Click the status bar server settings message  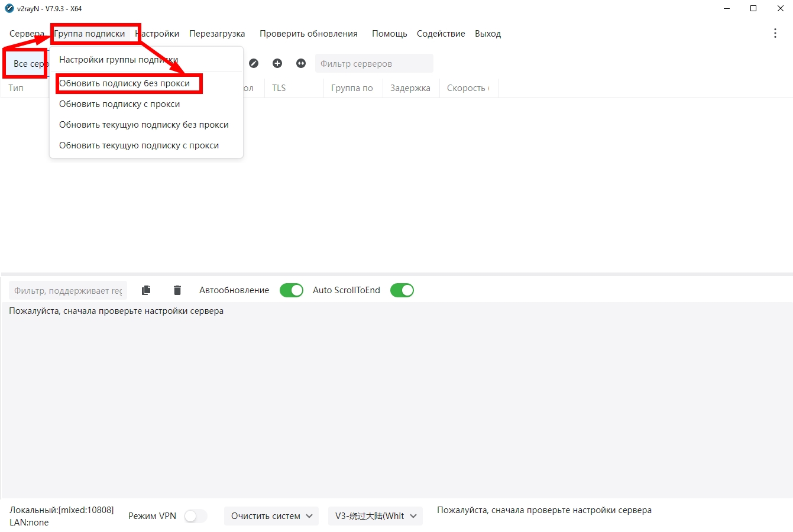[x=544, y=510]
